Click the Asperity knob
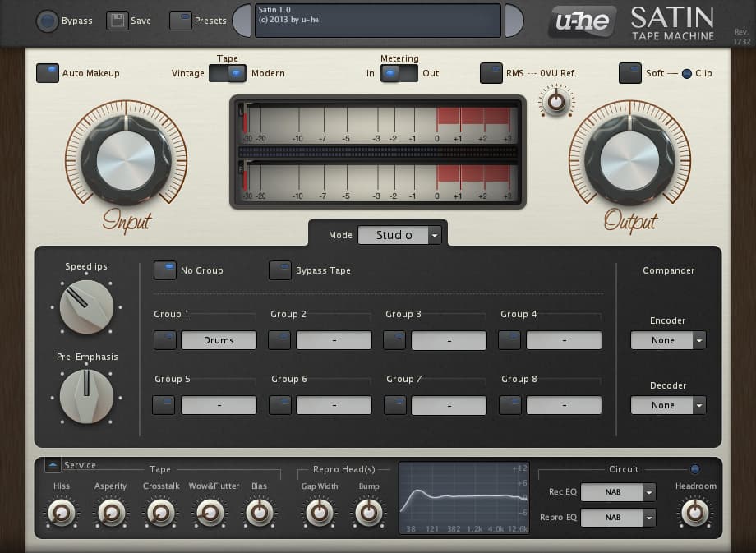 (x=111, y=512)
